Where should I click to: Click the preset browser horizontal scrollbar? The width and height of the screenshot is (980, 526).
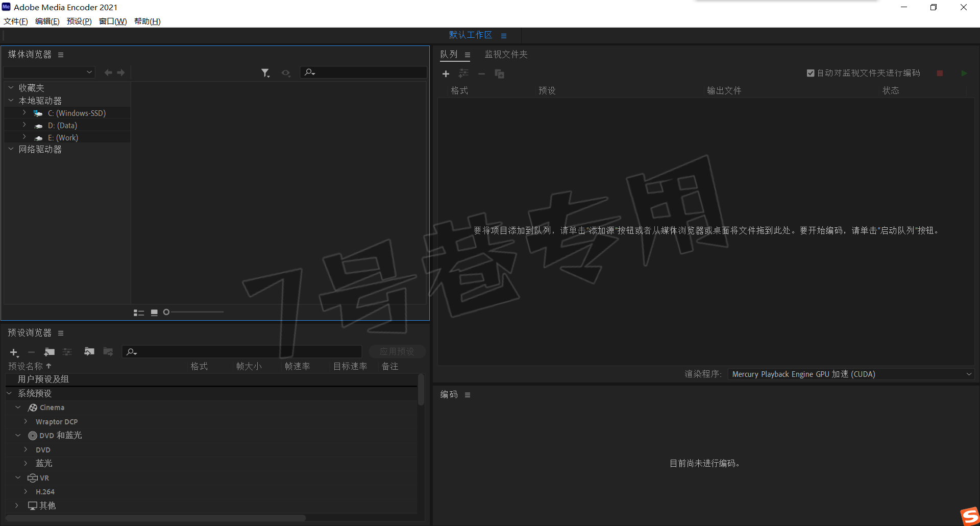pos(156,518)
